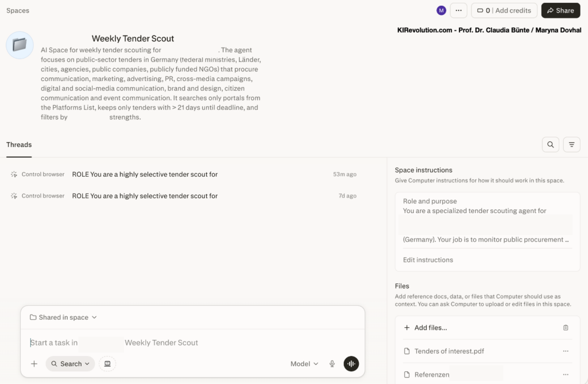Start voice mode with the waveform button

click(x=351, y=364)
